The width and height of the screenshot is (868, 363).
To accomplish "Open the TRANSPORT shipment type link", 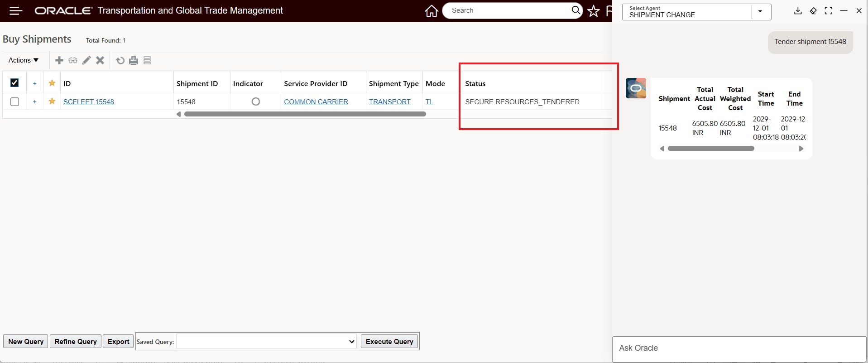I will tap(389, 102).
